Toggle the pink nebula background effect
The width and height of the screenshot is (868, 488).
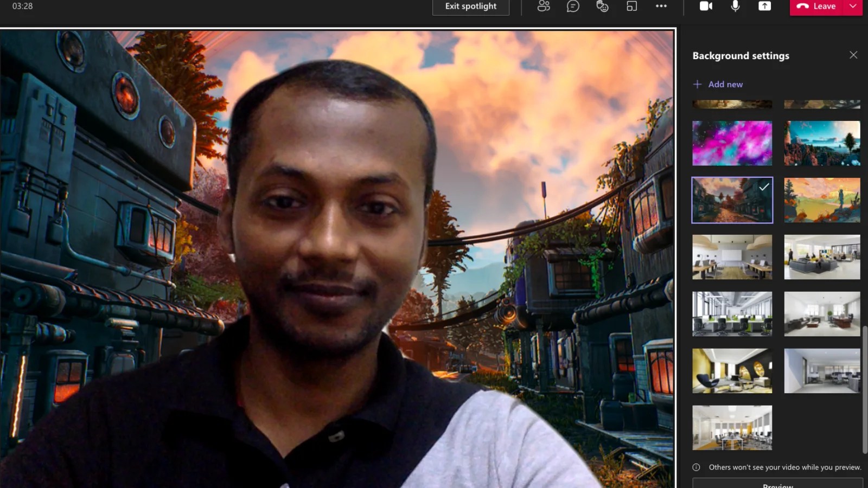(x=731, y=143)
